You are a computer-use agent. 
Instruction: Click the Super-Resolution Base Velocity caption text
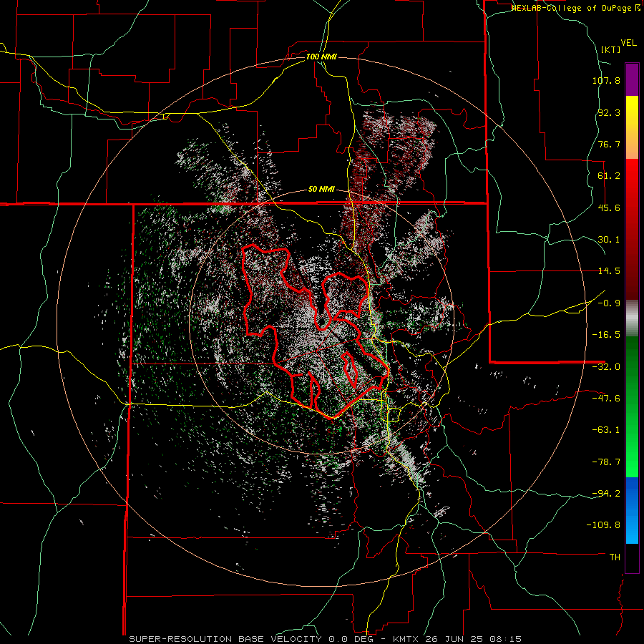326,639
